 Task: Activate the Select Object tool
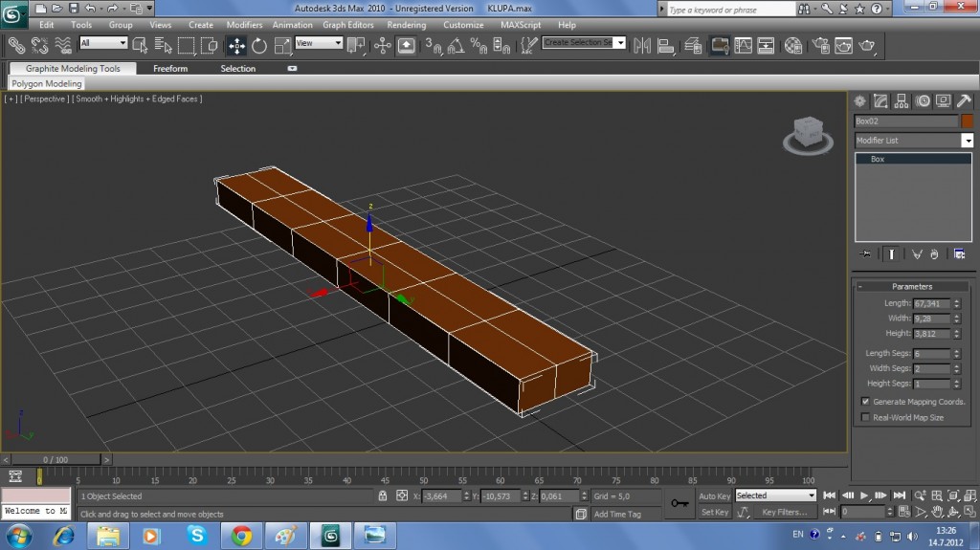140,46
